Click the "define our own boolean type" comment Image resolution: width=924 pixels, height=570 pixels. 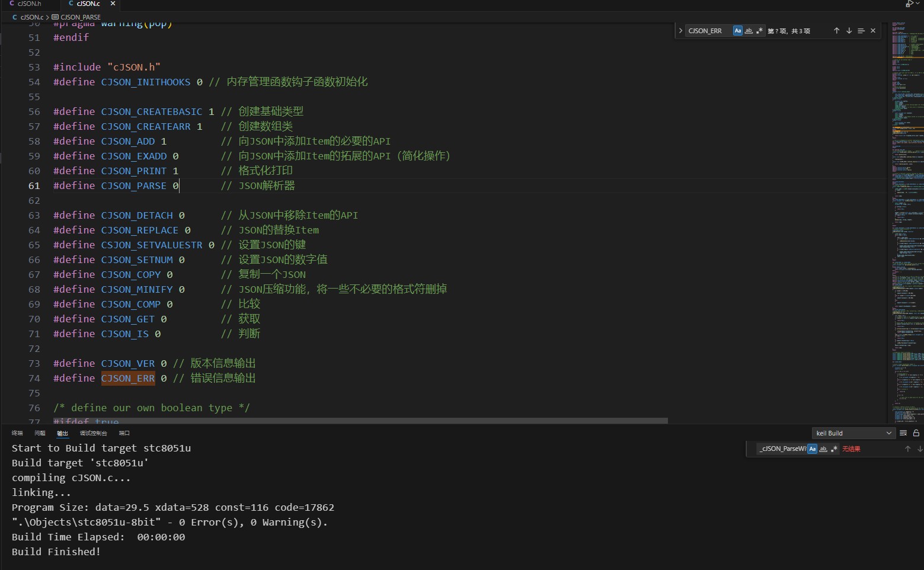pos(152,408)
